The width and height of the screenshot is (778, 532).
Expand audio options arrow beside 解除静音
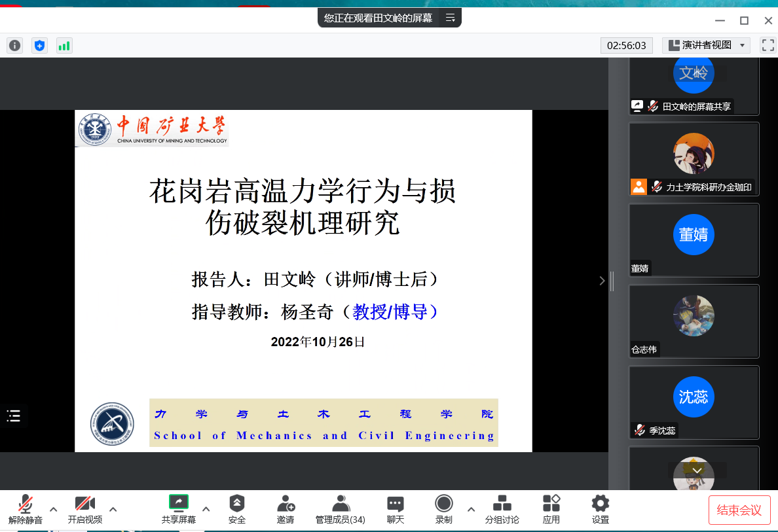click(x=54, y=509)
